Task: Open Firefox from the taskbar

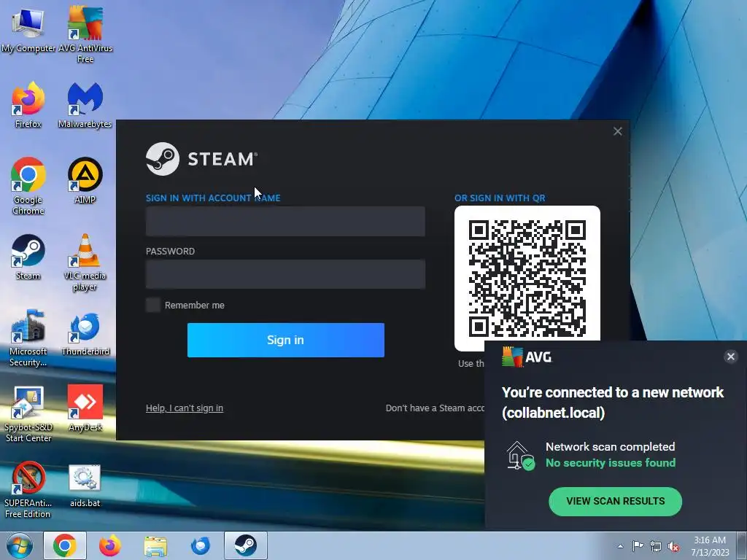Action: tap(110, 545)
